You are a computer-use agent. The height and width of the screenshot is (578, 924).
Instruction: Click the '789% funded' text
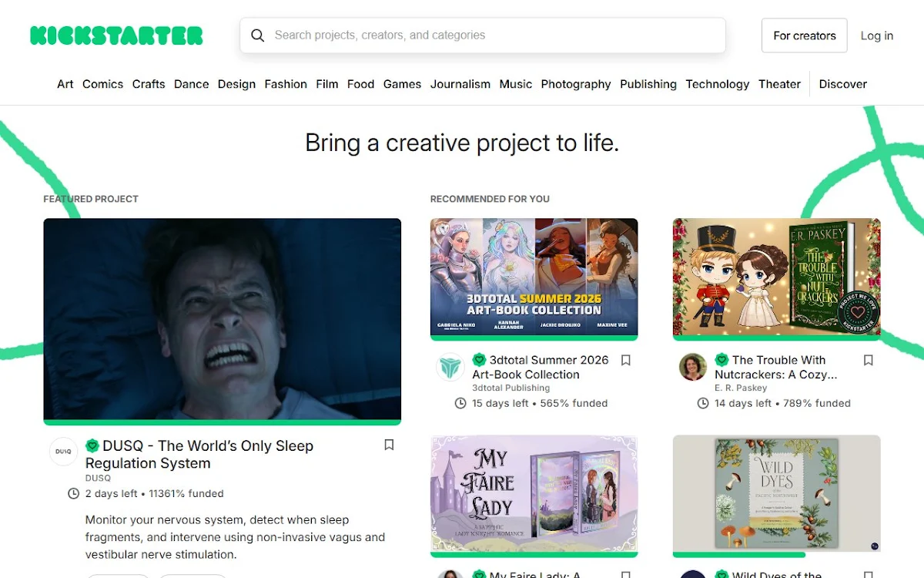[x=817, y=403]
